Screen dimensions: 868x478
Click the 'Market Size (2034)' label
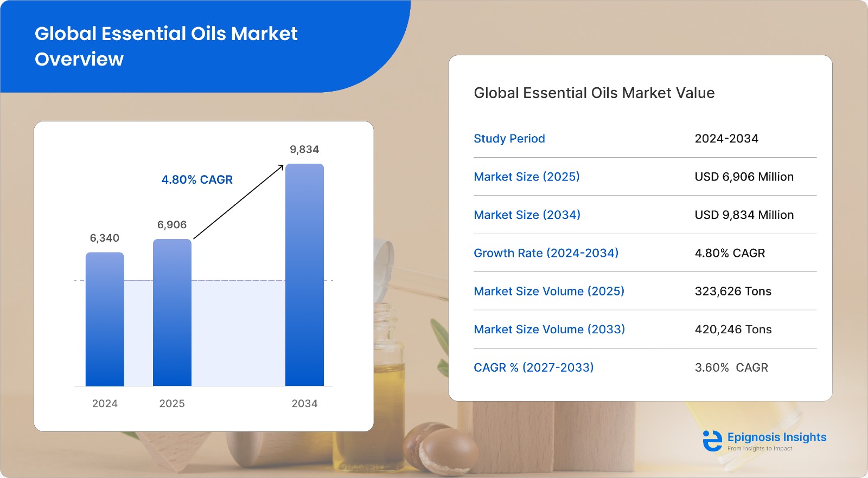527,215
